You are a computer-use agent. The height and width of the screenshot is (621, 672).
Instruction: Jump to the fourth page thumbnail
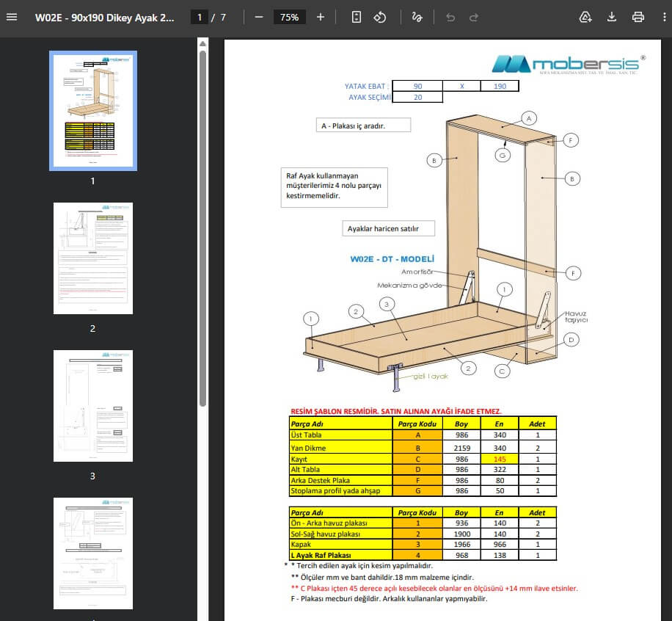(x=93, y=553)
